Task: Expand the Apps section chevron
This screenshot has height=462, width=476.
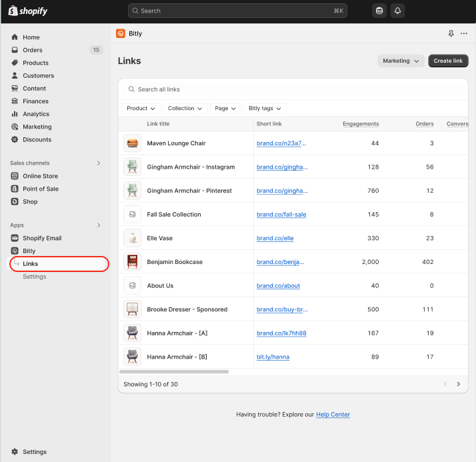Action: [x=99, y=225]
